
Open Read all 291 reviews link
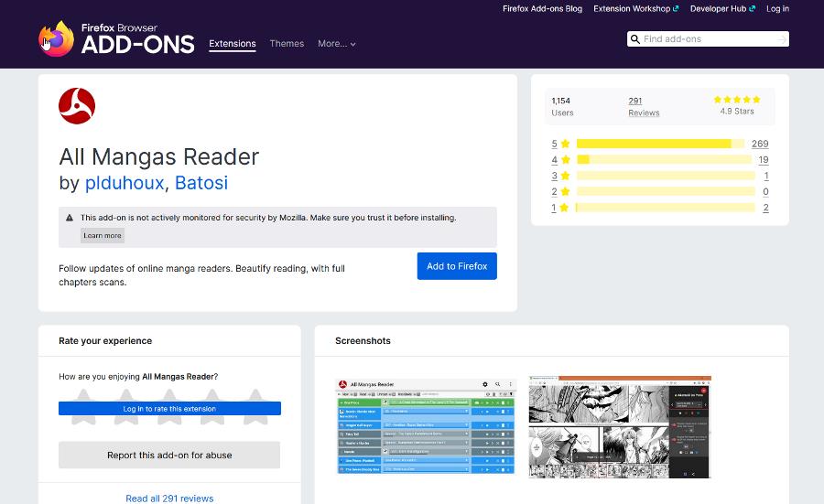(x=169, y=499)
